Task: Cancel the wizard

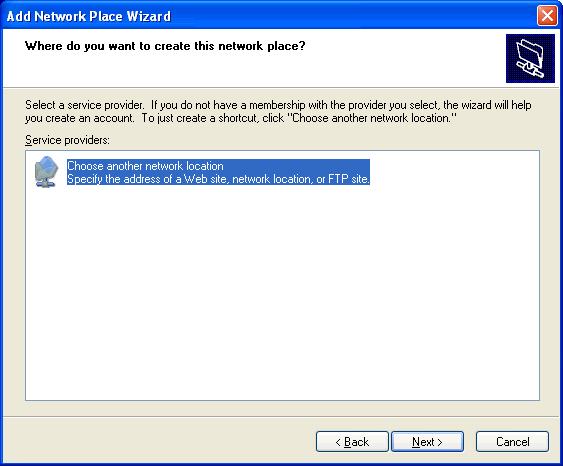Action: point(512,442)
